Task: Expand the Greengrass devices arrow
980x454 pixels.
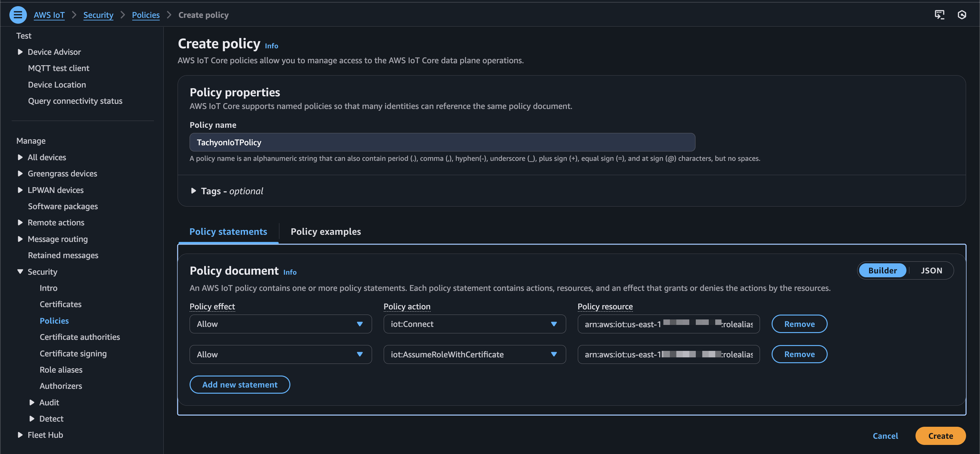Action: click(20, 173)
